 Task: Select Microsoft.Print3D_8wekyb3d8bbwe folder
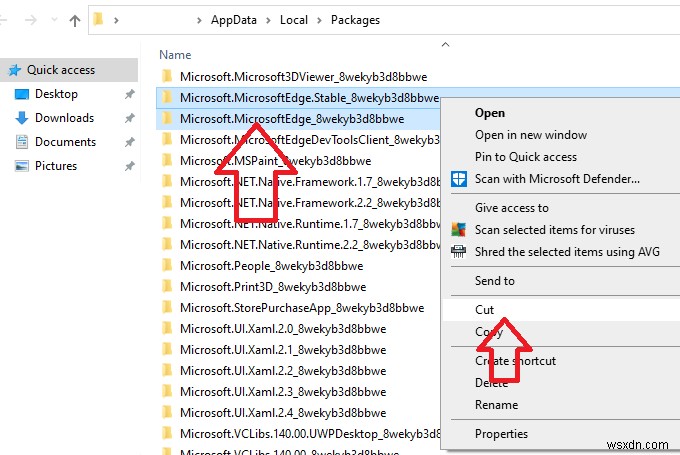click(273, 287)
